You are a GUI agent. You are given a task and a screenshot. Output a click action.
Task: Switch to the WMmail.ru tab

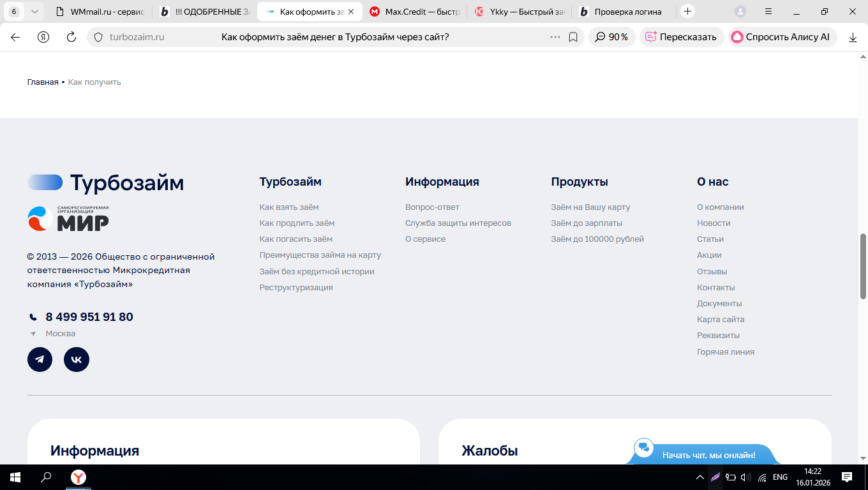[101, 11]
